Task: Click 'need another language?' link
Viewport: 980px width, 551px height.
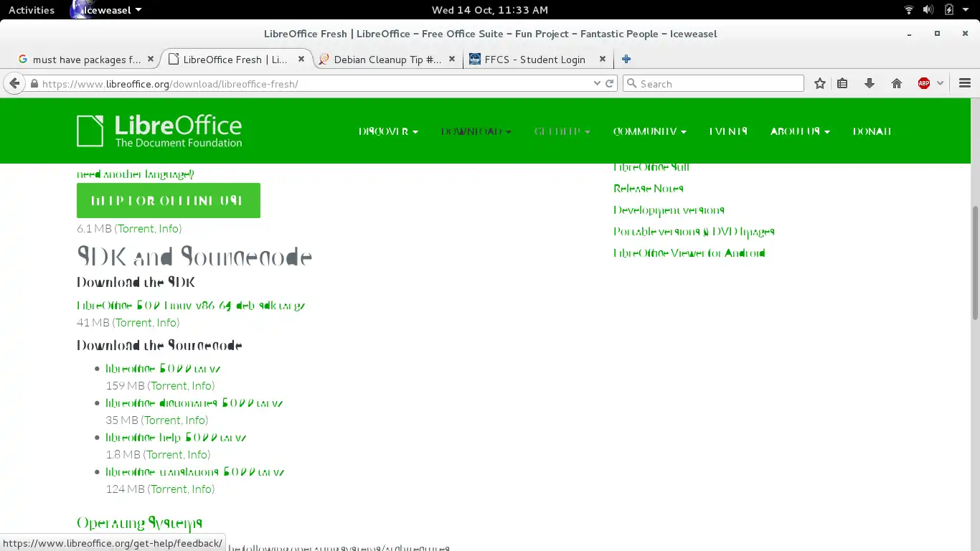Action: click(136, 174)
